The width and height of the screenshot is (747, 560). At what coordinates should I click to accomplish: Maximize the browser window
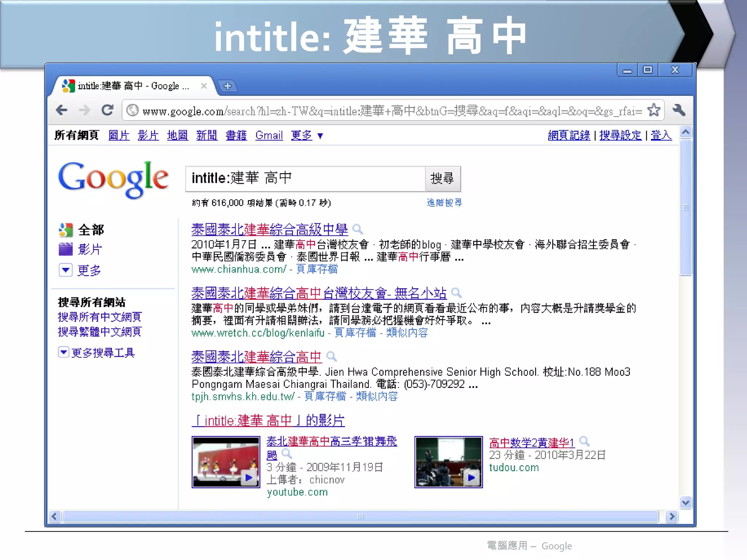648,70
